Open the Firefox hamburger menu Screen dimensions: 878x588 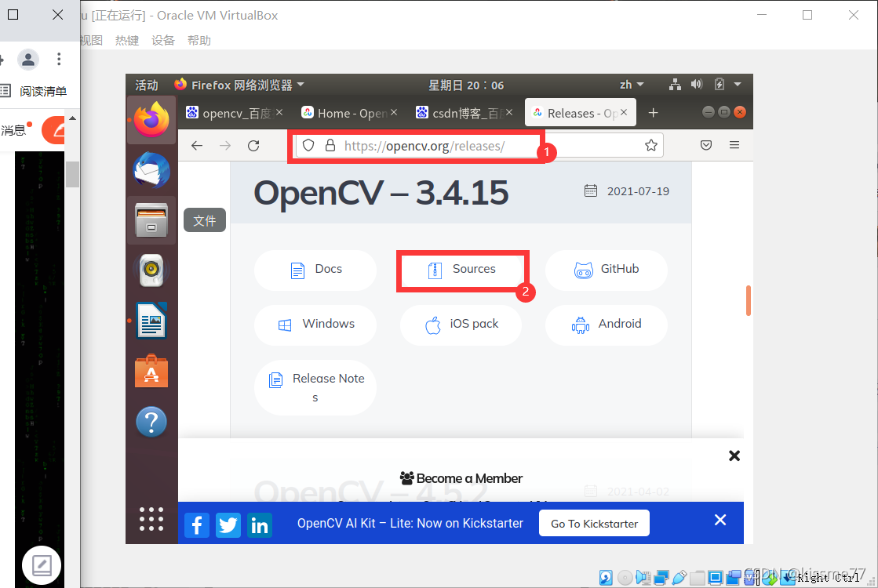point(734,146)
